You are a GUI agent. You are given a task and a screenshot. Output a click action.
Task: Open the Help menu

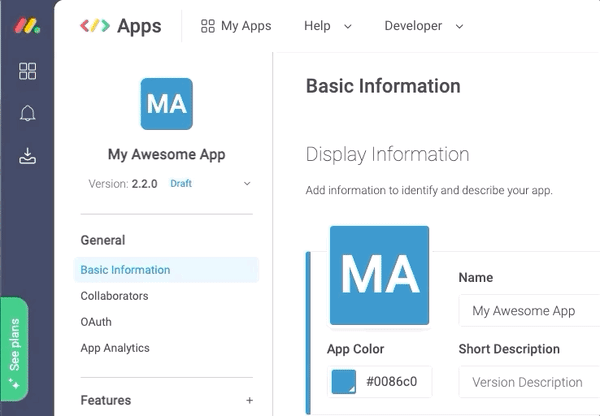tap(317, 26)
